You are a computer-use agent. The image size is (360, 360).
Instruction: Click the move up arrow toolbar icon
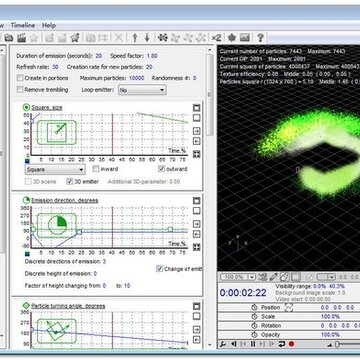point(135,37)
